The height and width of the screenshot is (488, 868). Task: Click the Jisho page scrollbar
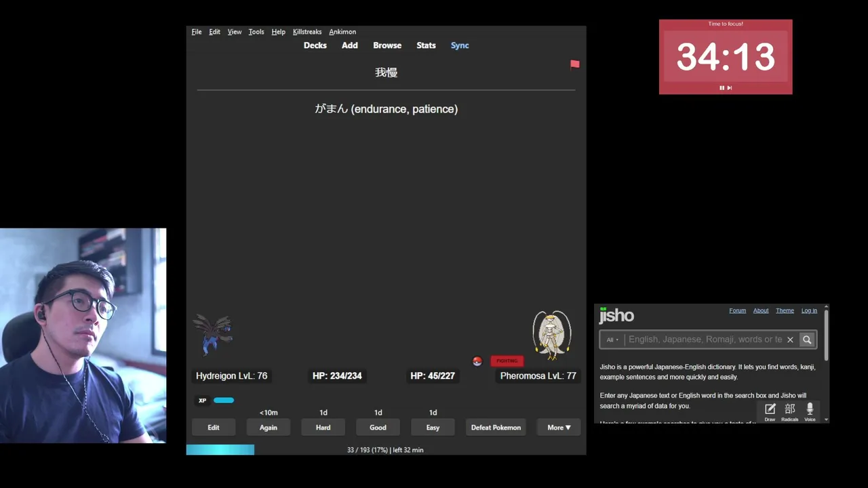(826, 335)
